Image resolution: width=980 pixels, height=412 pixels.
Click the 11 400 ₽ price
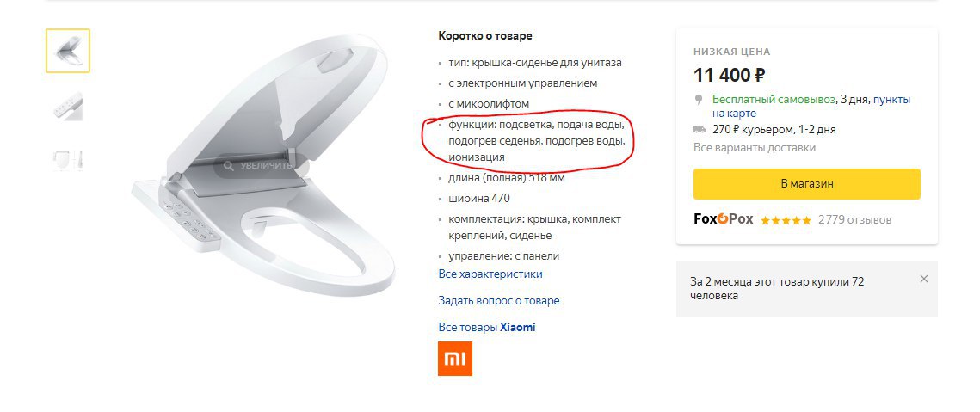coord(730,76)
